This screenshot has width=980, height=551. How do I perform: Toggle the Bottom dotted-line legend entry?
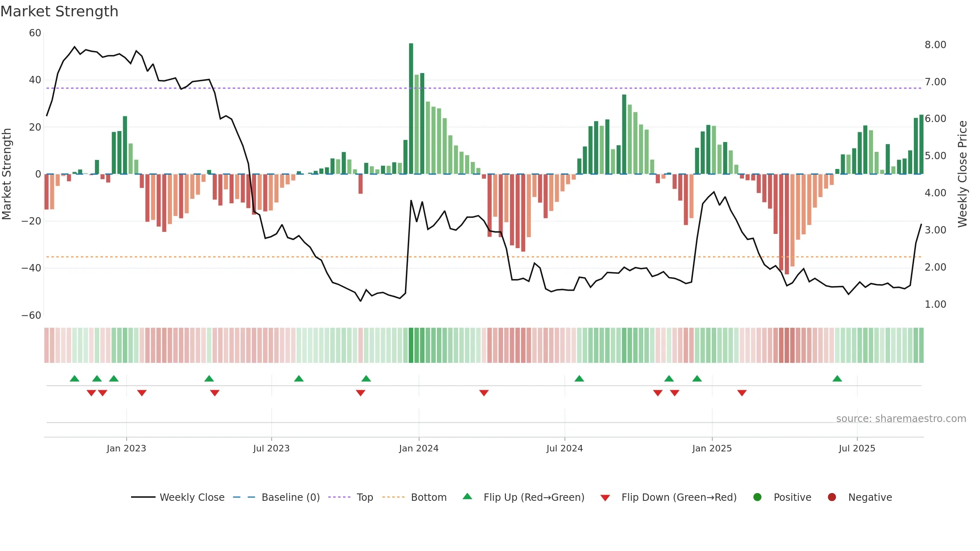[414, 497]
